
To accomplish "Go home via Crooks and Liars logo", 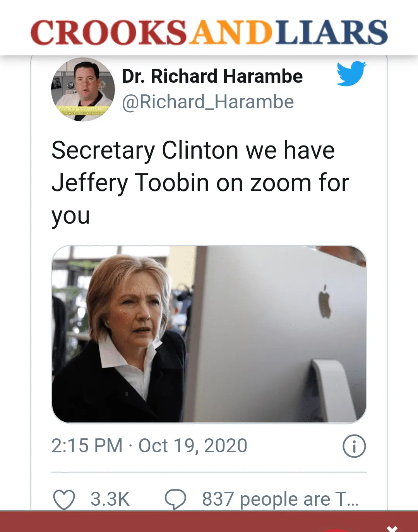I will tap(209, 32).
